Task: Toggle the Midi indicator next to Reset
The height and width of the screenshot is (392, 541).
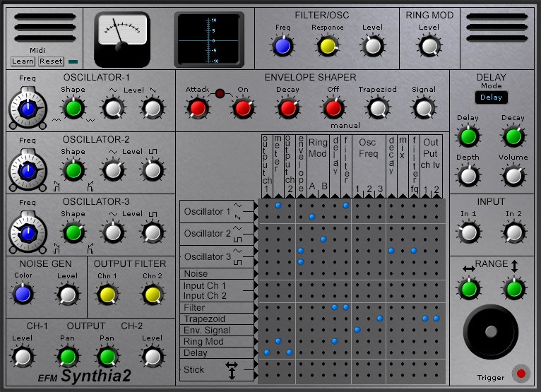Action: pyautogui.click(x=73, y=61)
